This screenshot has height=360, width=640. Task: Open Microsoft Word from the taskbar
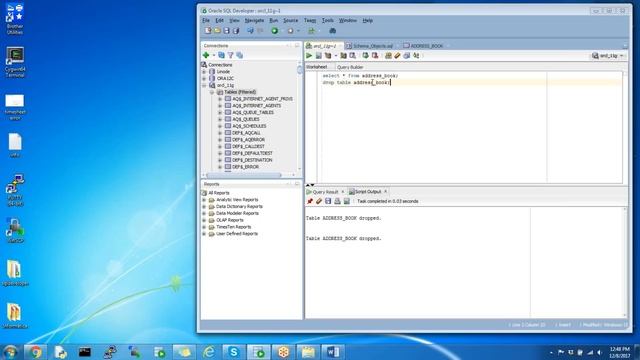pos(333,352)
